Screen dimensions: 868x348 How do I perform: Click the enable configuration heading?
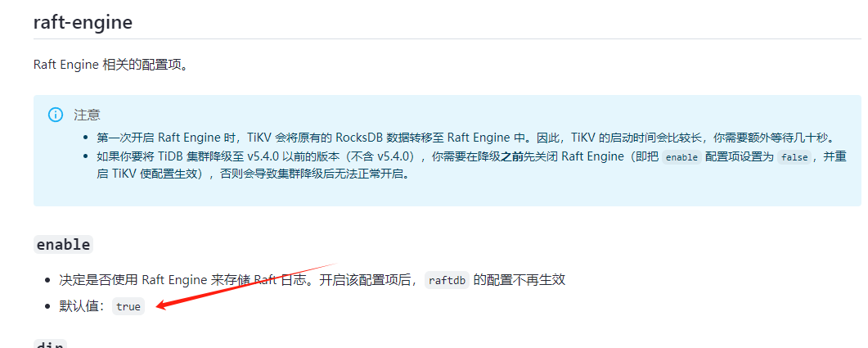click(x=63, y=244)
